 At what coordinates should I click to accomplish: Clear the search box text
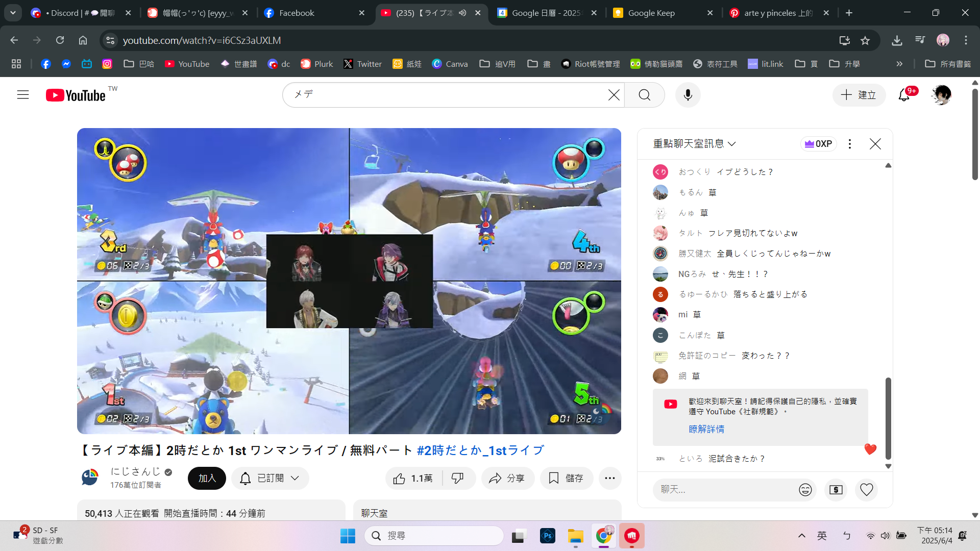pyautogui.click(x=614, y=95)
